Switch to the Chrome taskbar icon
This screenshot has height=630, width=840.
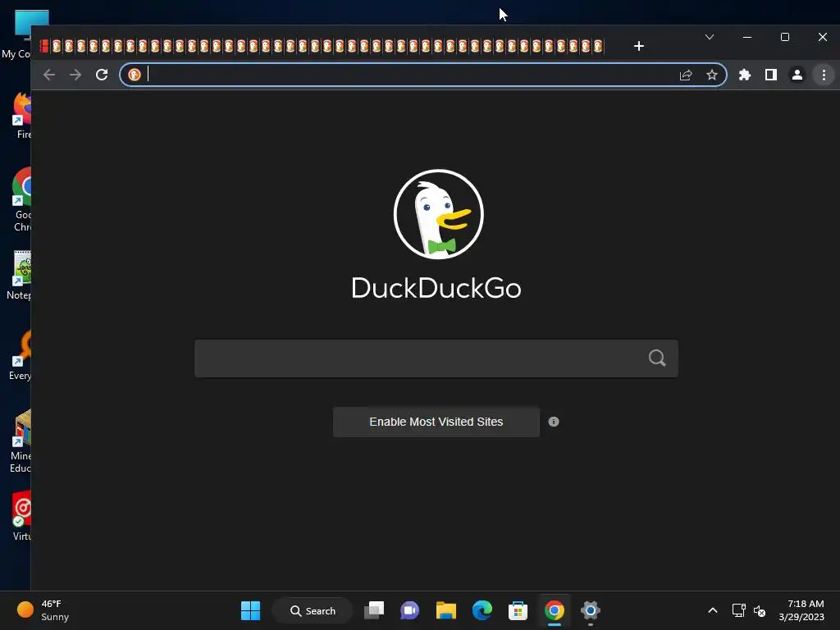pos(555,610)
